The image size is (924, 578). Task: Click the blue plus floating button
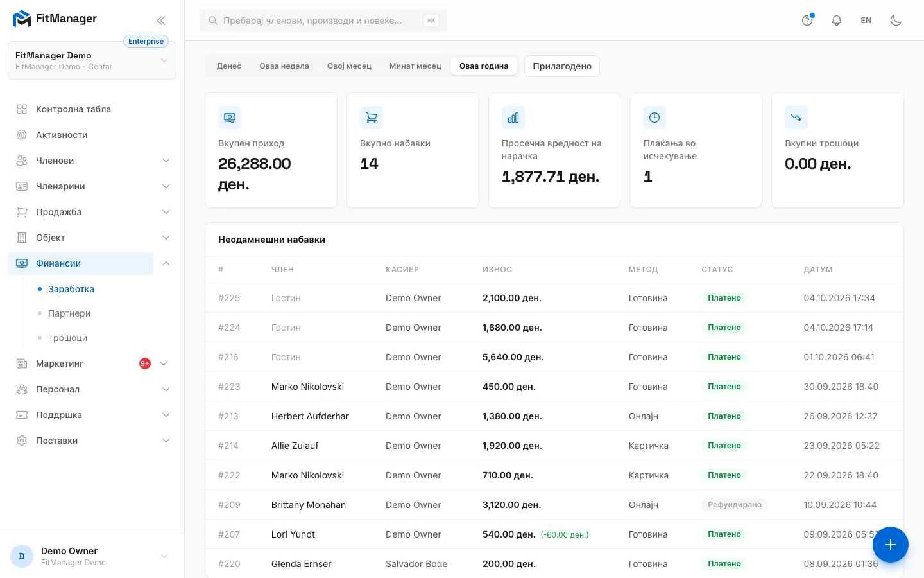(890, 545)
